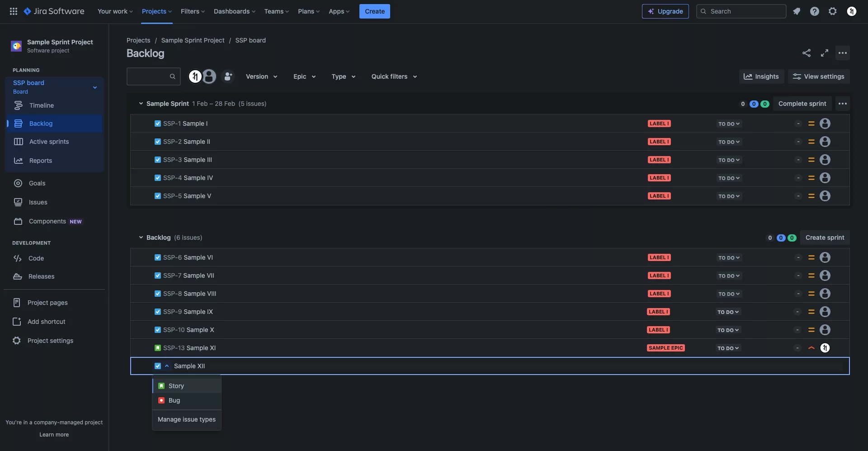This screenshot has width=868, height=451.
Task: Click the SAMPLE EPIC tag on SSP-13
Action: (x=666, y=348)
